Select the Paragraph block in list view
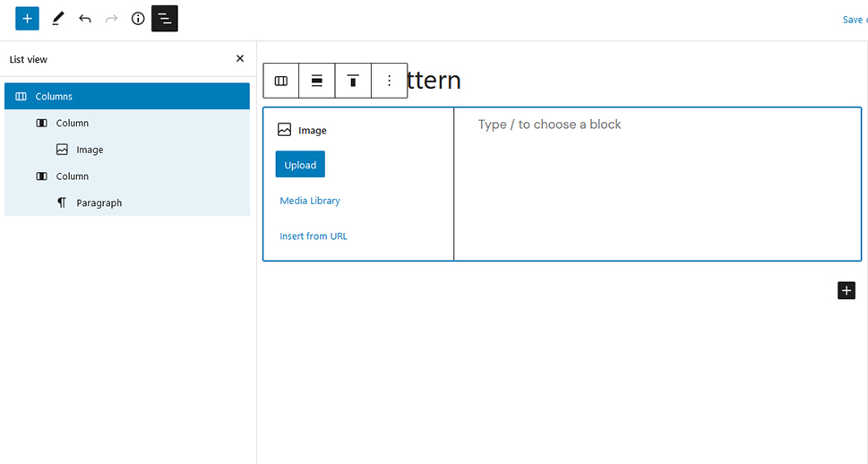The height and width of the screenshot is (464, 868). (127, 202)
